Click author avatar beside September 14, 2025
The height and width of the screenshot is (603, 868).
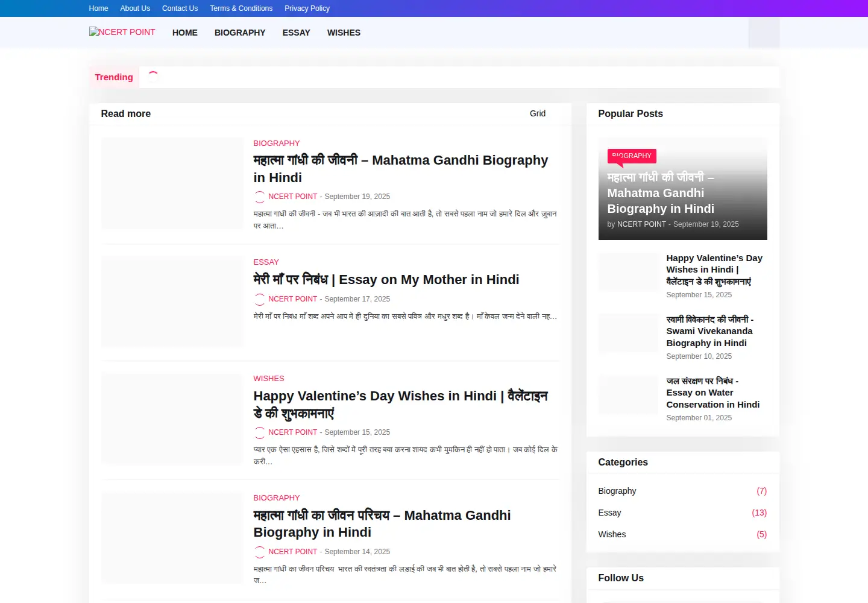(260, 552)
